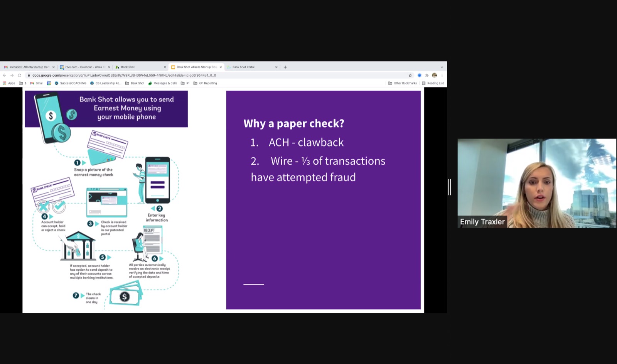Bookmark this page with the star icon
The width and height of the screenshot is (617, 364).
pos(410,76)
